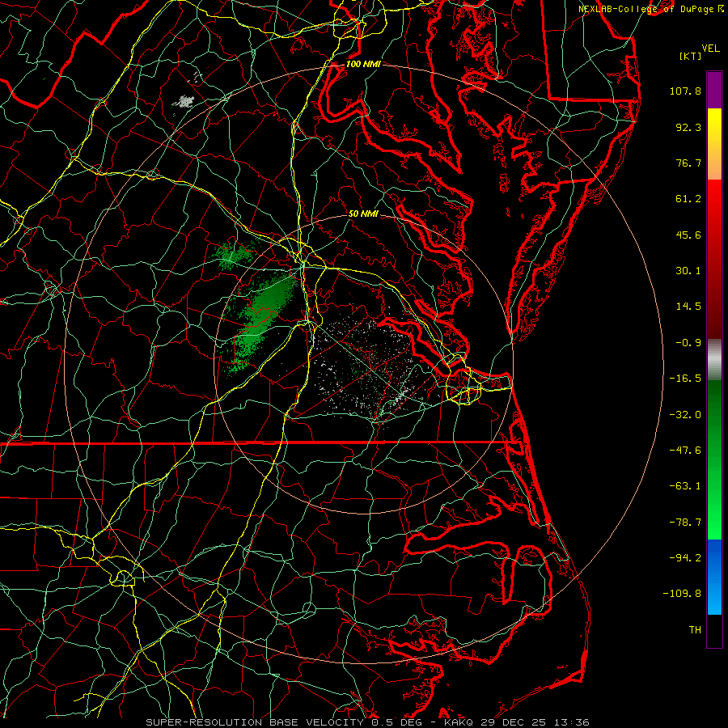Click the yellow-orange segment of the velocity color bar
The image size is (728, 728).
[x=714, y=144]
